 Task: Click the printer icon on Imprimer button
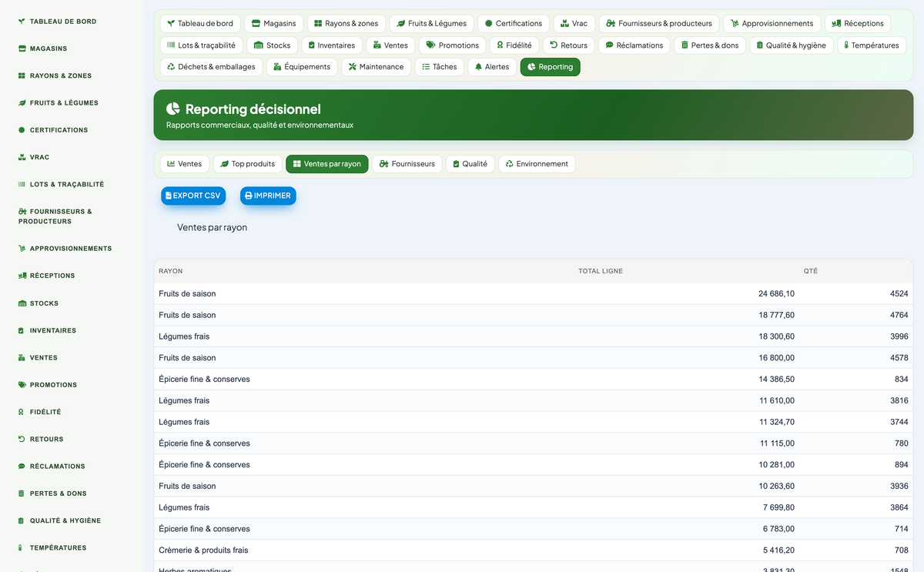point(249,196)
